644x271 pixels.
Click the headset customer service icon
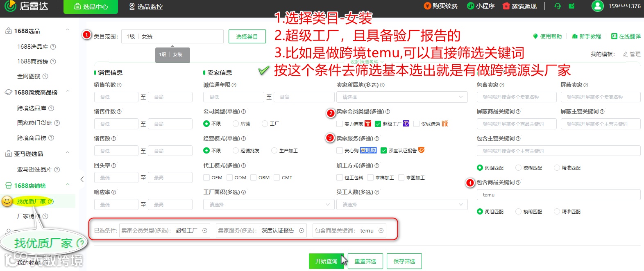[x=557, y=6]
